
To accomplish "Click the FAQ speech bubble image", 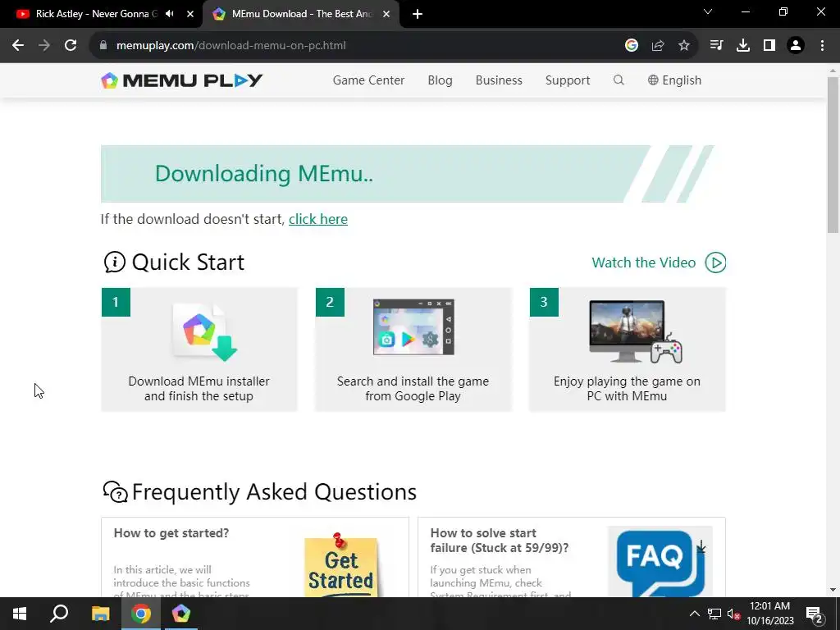I will click(660, 563).
